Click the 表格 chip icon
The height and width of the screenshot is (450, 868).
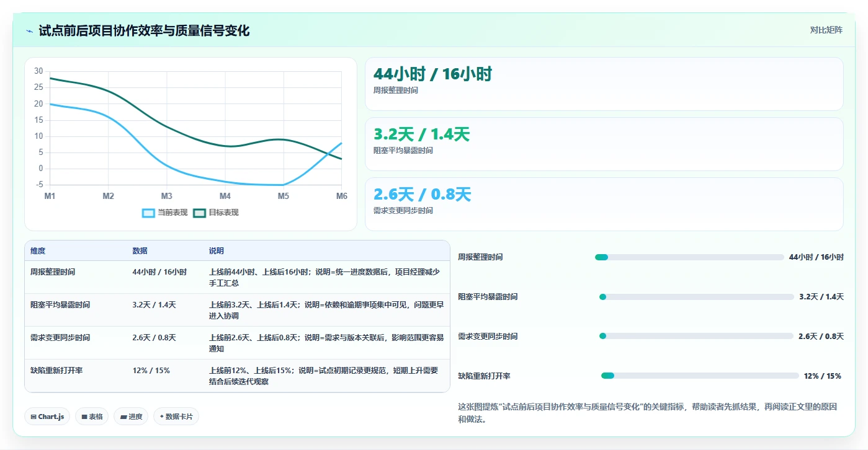coord(84,417)
